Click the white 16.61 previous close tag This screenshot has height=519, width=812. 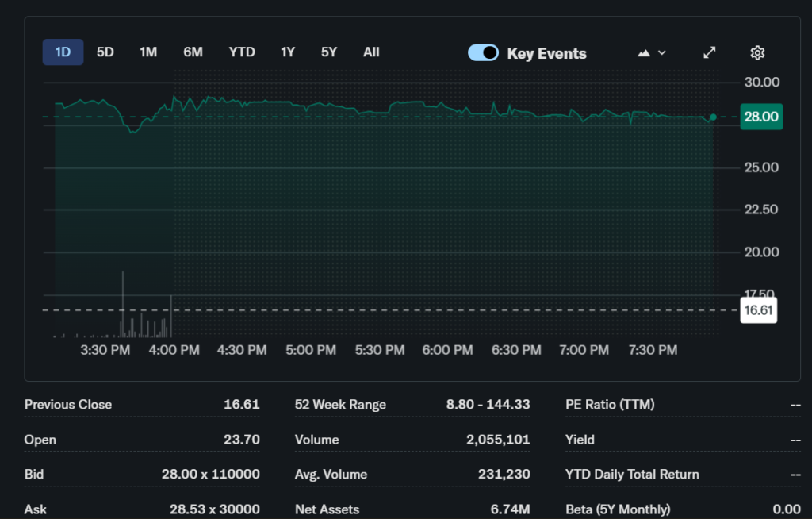point(758,310)
